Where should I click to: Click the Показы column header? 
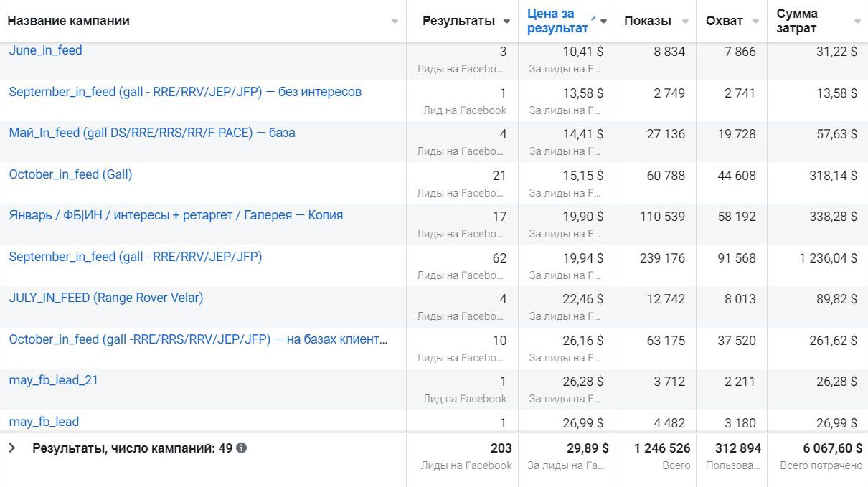(x=647, y=21)
